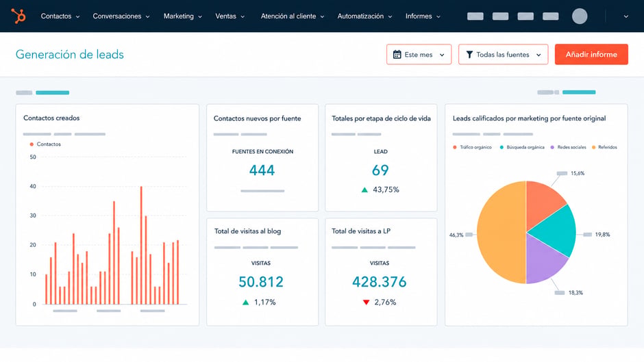Image resolution: width=644 pixels, height=362 pixels.
Task: Click the Total de visitas al blog title
Action: (247, 231)
